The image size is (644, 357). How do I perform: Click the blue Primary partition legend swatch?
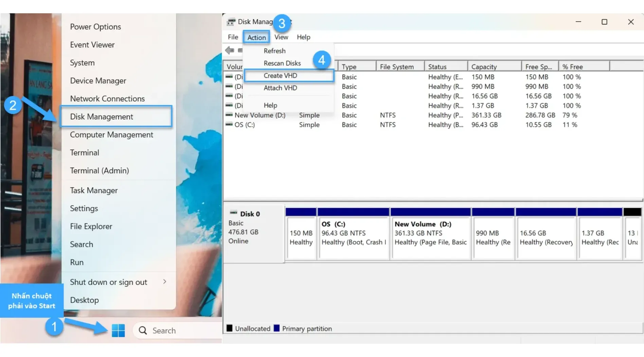pyautogui.click(x=276, y=328)
